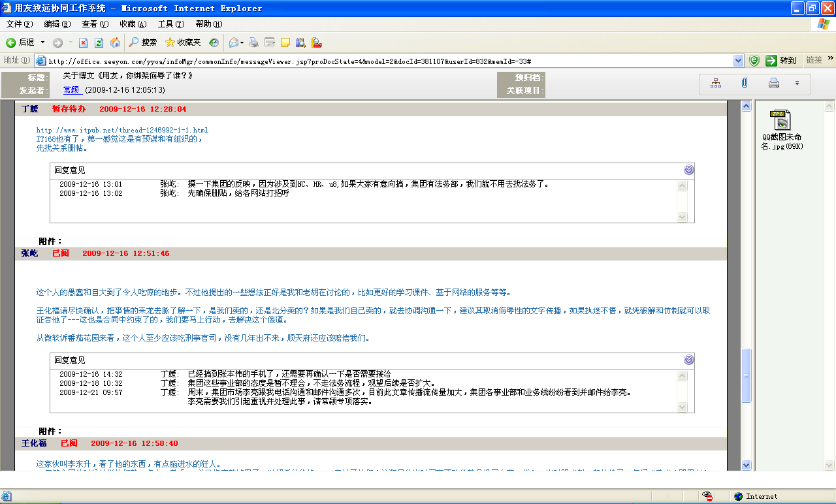Click the paperclip attachment icon
This screenshot has height=504, width=836.
tap(745, 83)
